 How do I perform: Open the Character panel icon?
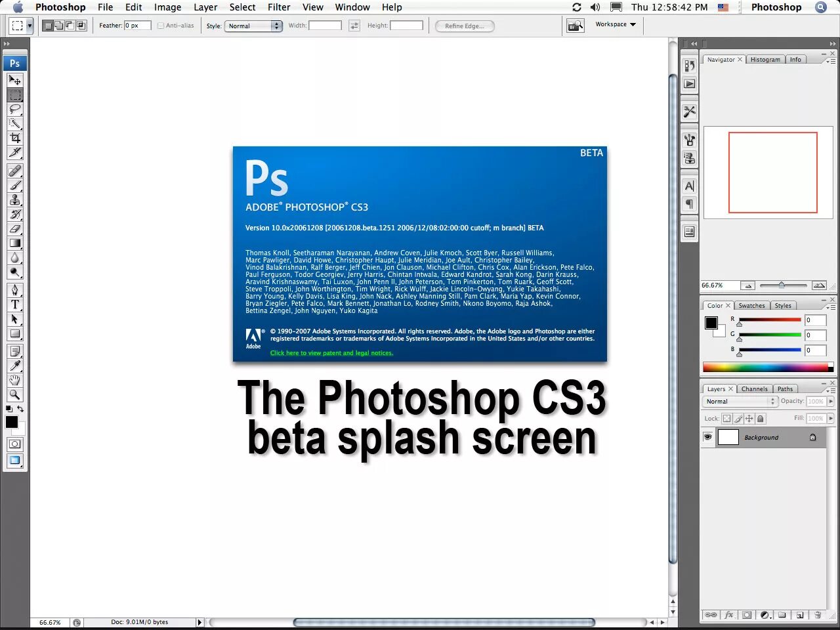click(x=689, y=186)
